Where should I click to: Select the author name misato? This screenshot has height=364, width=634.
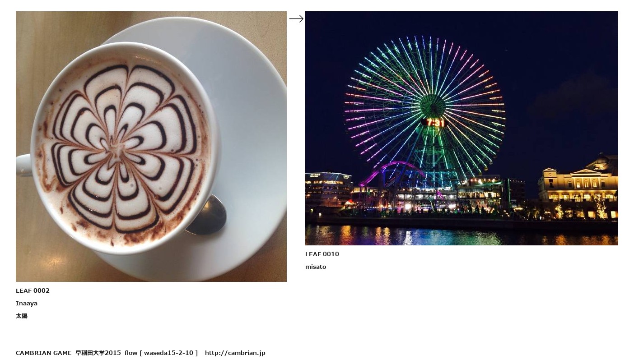(316, 267)
